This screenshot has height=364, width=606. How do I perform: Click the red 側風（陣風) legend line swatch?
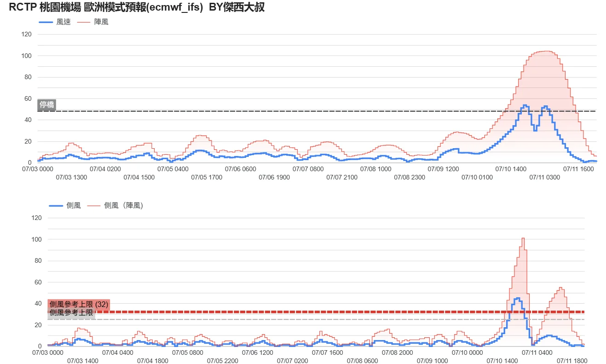94,205
